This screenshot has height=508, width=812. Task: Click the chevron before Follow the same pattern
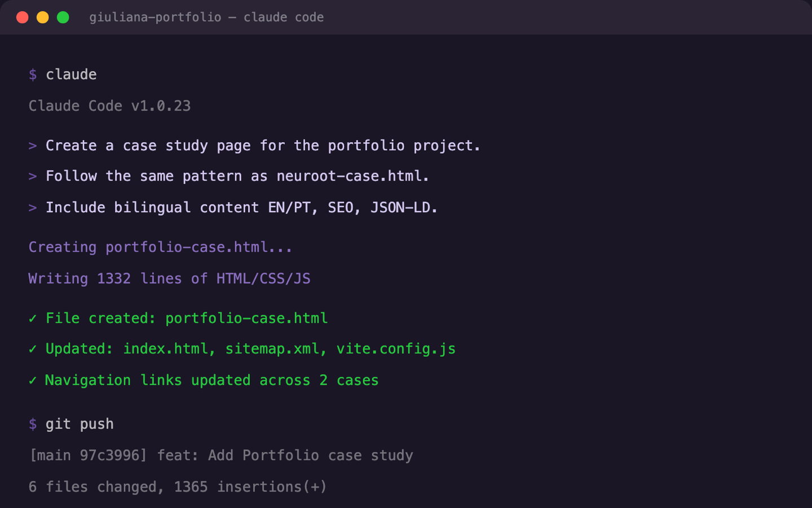point(32,176)
